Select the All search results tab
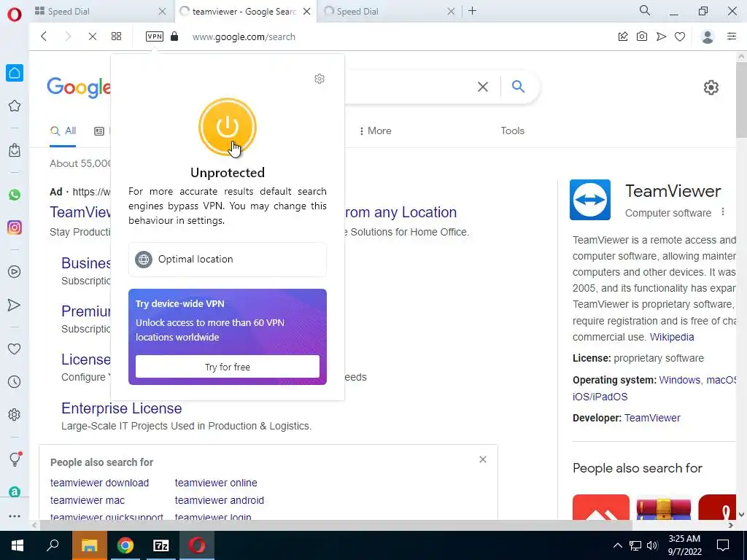The height and width of the screenshot is (560, 747). 63,131
